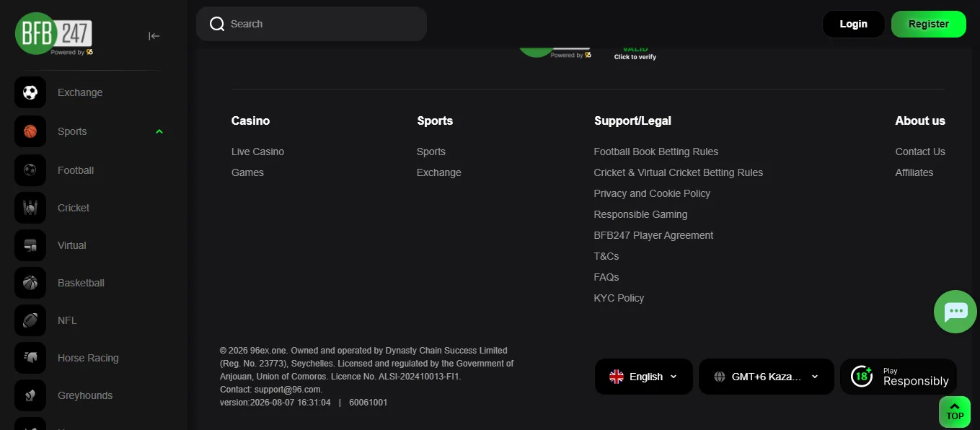The height and width of the screenshot is (430, 980).
Task: Select Football in the sidebar
Action: coord(76,170)
